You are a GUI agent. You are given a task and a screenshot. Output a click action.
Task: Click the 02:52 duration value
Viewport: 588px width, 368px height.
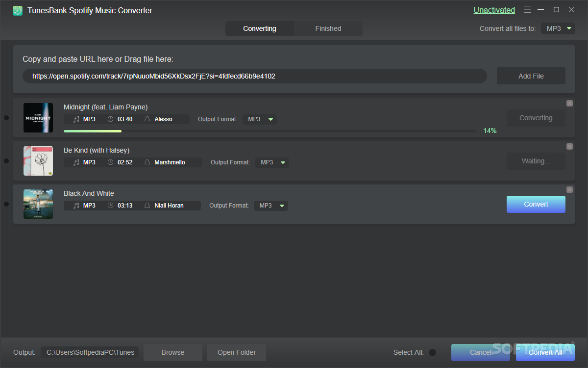click(x=125, y=162)
